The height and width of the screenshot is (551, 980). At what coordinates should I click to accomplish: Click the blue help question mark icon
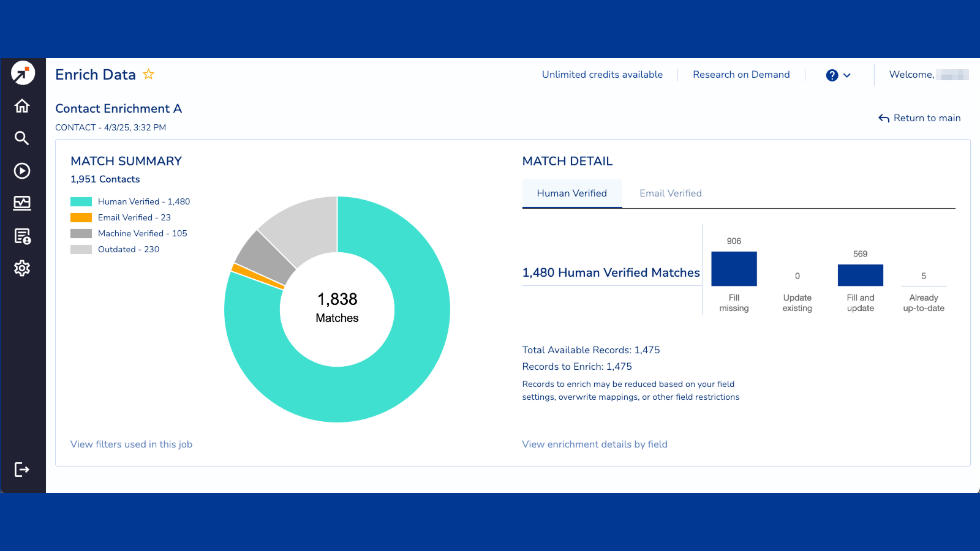pyautogui.click(x=832, y=75)
